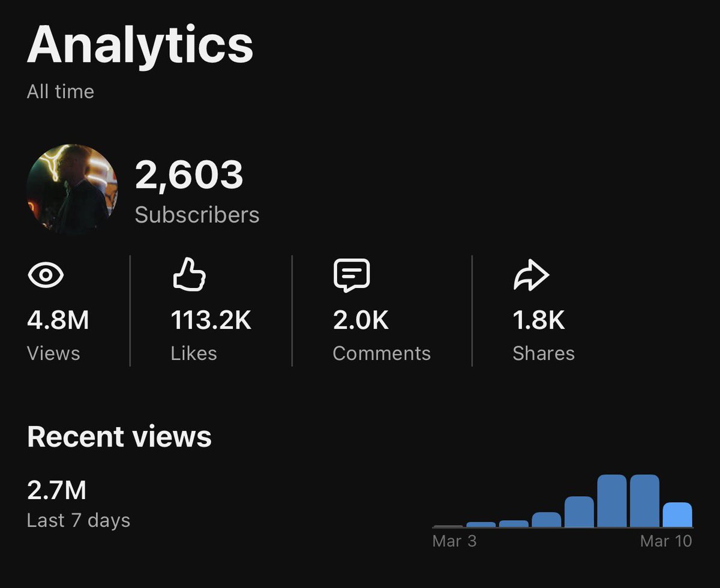The image size is (720, 588).
Task: Tap the Last 7 days label
Action: pyautogui.click(x=78, y=520)
